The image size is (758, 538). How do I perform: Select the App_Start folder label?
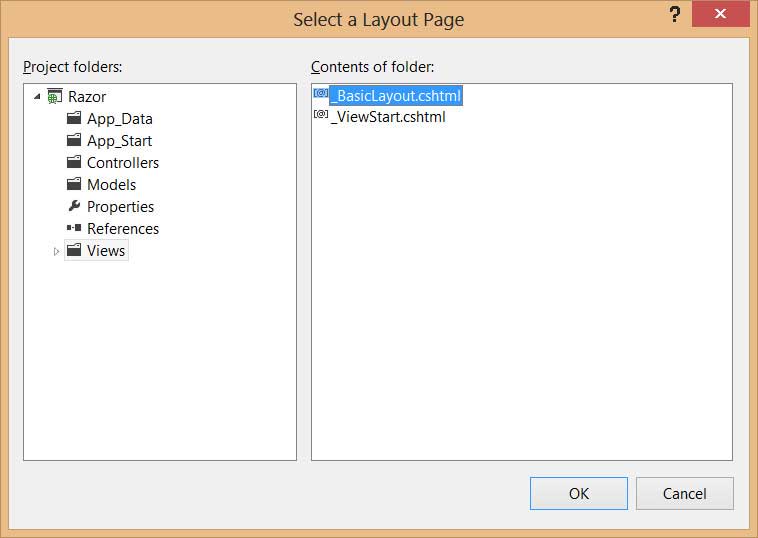[x=119, y=141]
